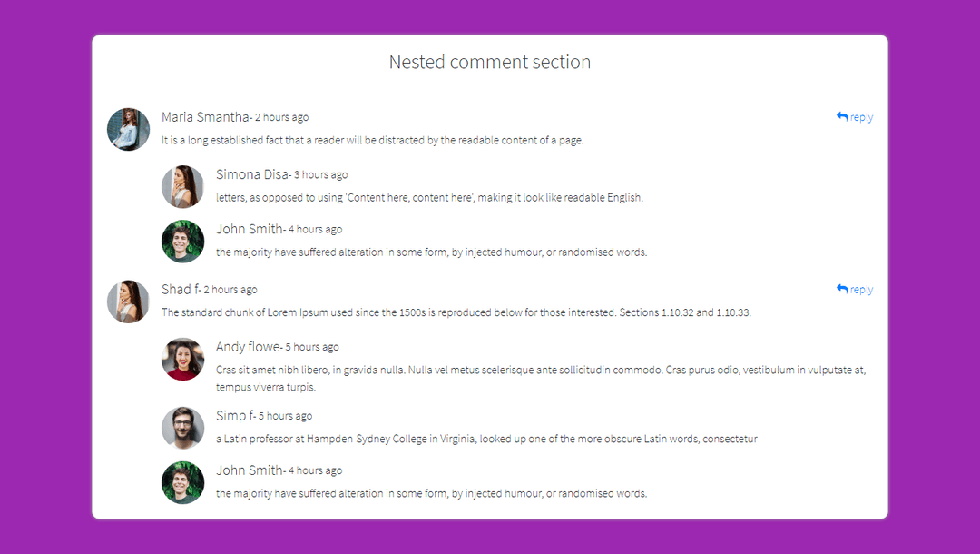Click John Smith's avatar at the bottom

point(182,482)
